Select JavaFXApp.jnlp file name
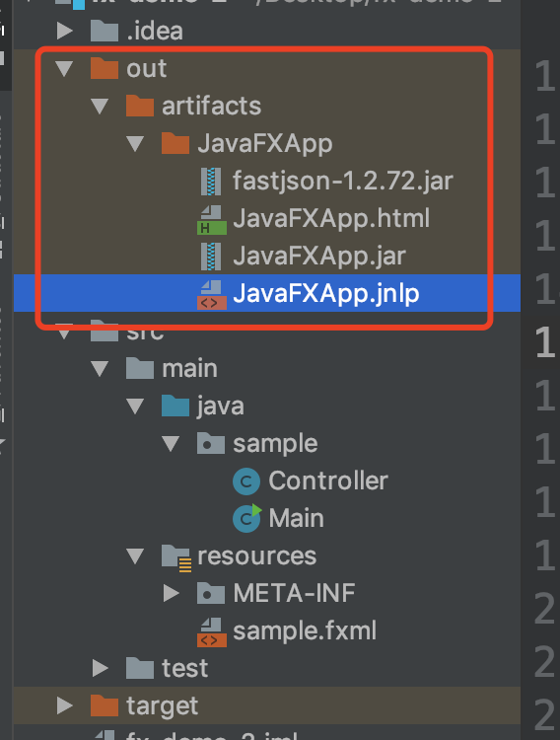This screenshot has height=740, width=560. (x=326, y=294)
